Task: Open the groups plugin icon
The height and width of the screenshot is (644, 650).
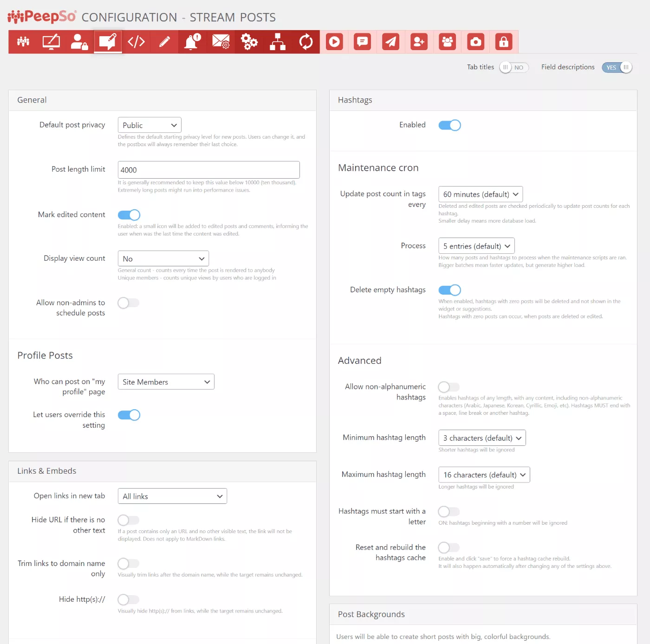Action: coord(448,42)
